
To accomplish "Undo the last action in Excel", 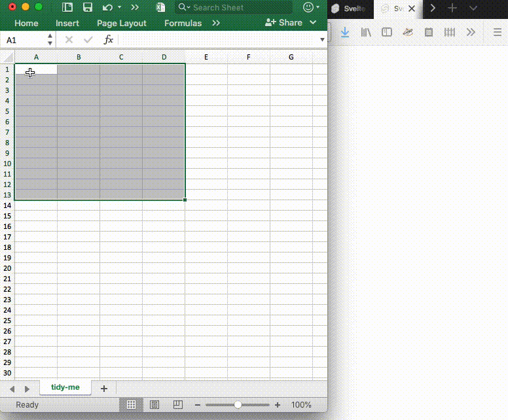I will tap(107, 7).
